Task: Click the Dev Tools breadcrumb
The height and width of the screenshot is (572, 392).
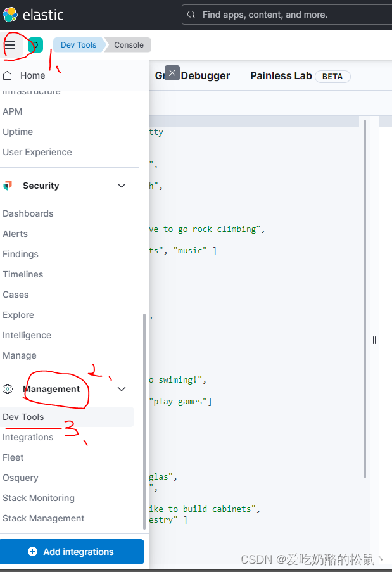Action: pos(79,45)
